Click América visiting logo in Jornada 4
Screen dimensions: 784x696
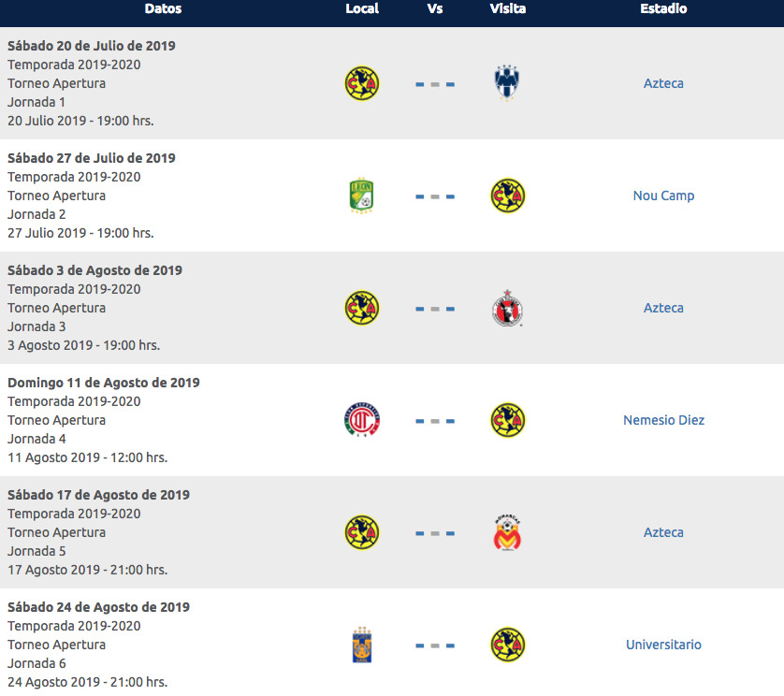[x=507, y=420]
